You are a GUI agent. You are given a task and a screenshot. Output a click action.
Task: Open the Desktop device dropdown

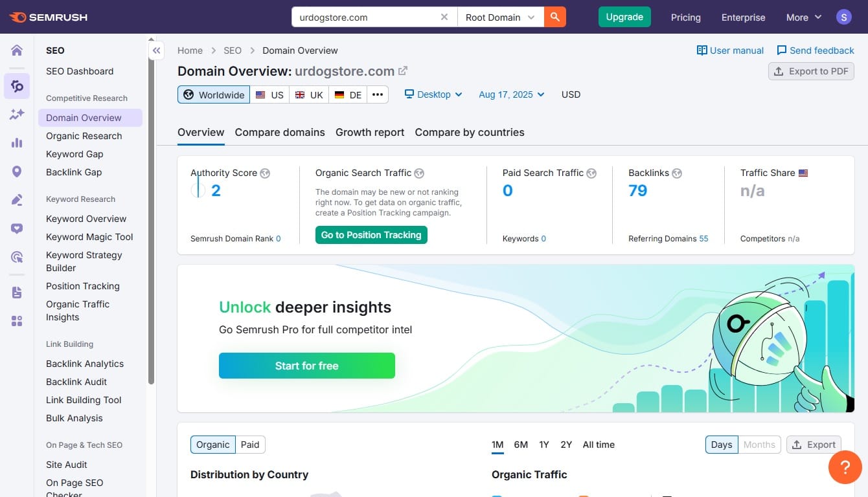point(433,94)
